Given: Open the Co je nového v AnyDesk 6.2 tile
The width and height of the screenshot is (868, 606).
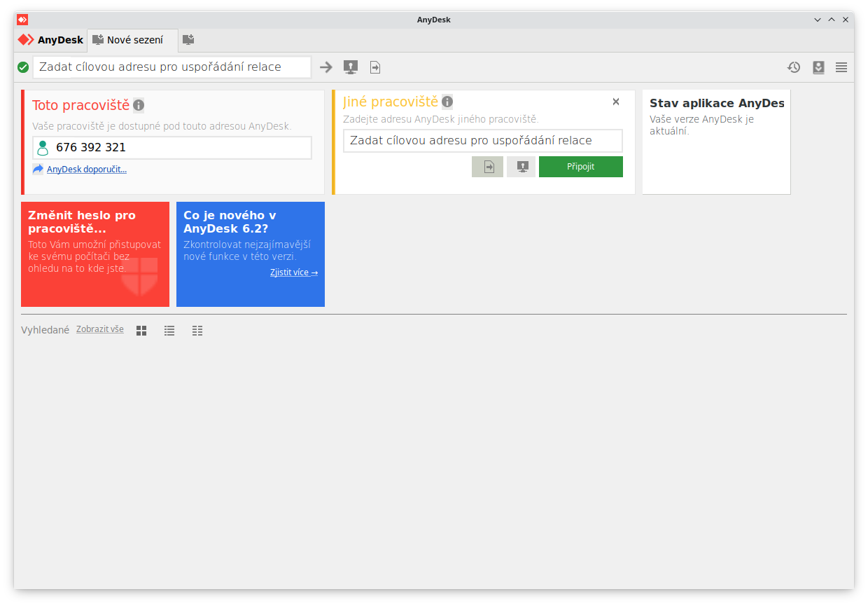Looking at the screenshot, I should pos(251,254).
